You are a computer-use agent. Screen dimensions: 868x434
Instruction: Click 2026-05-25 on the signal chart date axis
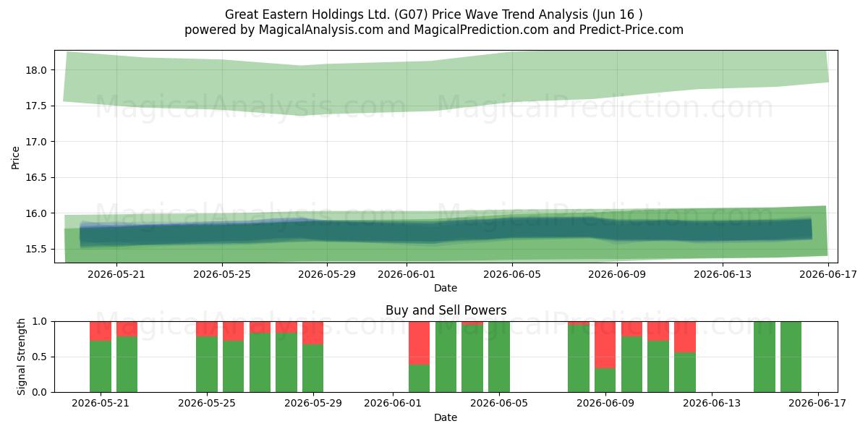207,404
